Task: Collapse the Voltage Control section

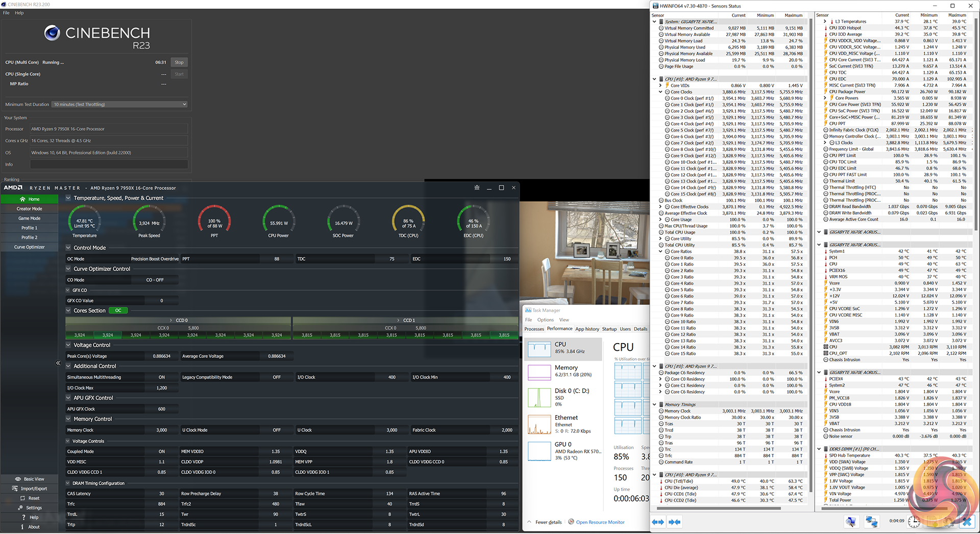Action: [x=68, y=345]
